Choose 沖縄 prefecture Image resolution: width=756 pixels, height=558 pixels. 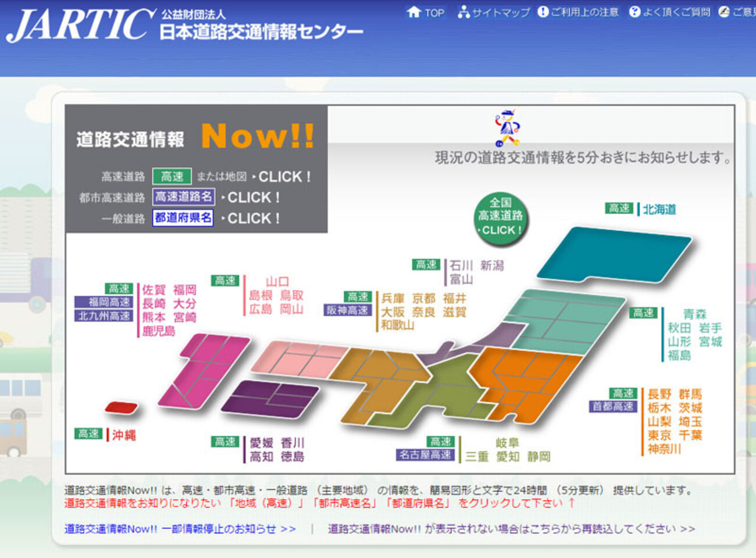coord(124,435)
